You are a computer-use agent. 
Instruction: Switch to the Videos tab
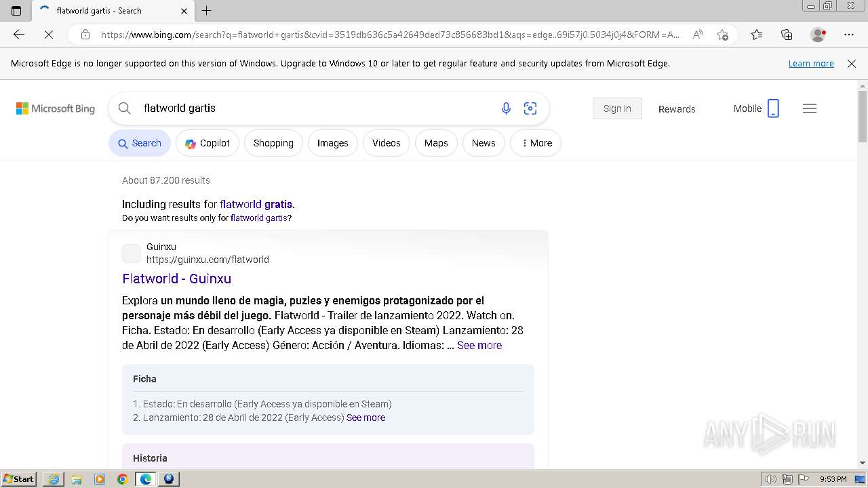click(x=387, y=143)
